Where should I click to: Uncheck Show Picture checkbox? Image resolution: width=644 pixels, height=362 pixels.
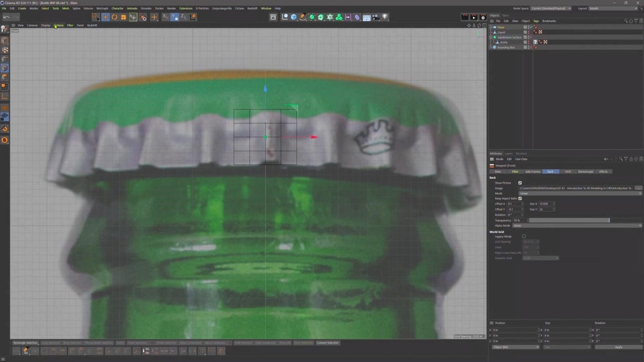click(x=520, y=183)
